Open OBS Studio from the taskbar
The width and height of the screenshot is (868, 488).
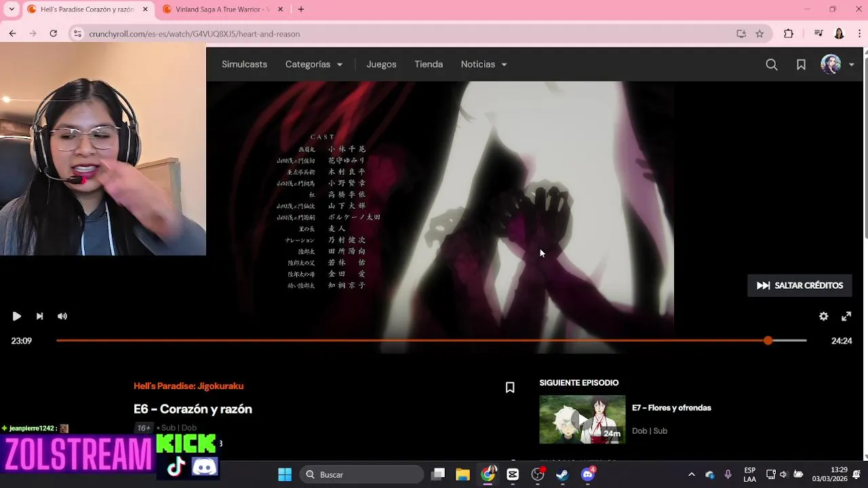click(538, 474)
